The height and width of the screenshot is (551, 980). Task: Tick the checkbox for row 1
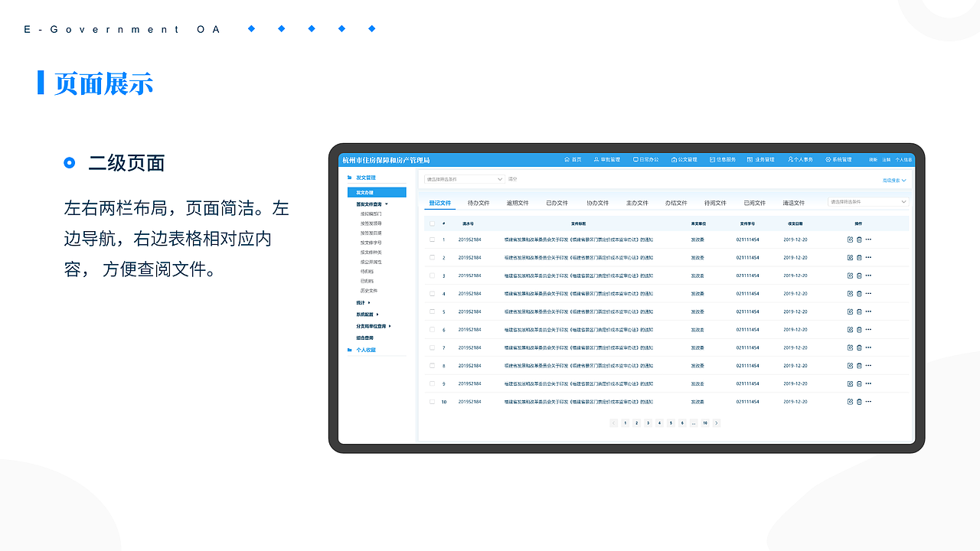point(432,238)
